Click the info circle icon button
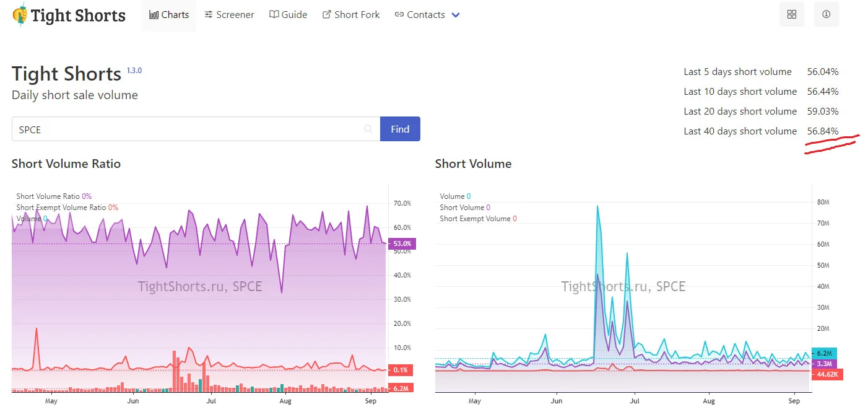868x412 pixels. [826, 15]
